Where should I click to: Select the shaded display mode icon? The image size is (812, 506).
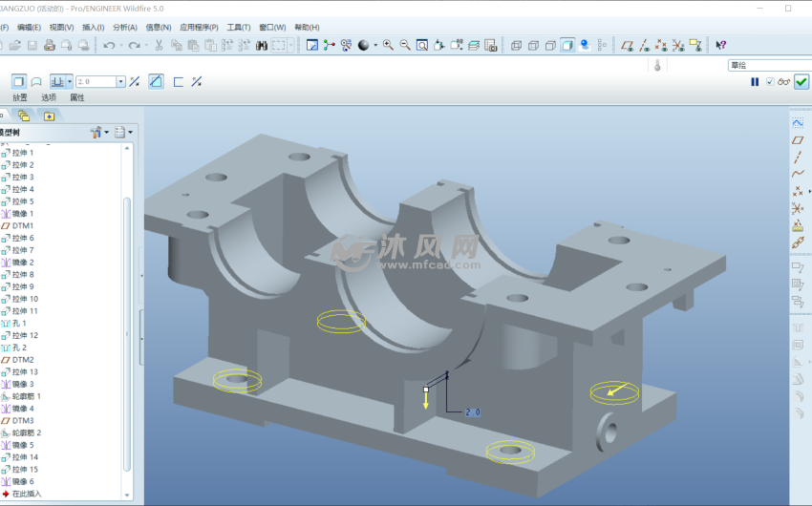[567, 45]
